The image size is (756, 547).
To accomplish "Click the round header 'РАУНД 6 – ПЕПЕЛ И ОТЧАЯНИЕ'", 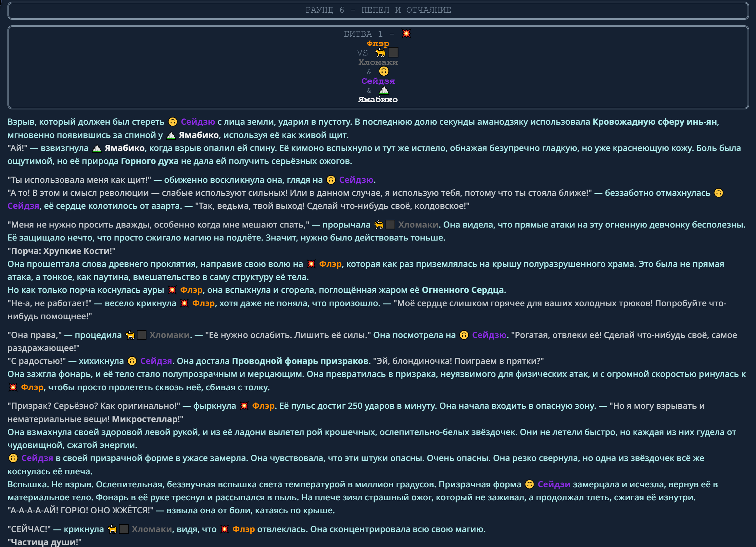I will 378,10.
